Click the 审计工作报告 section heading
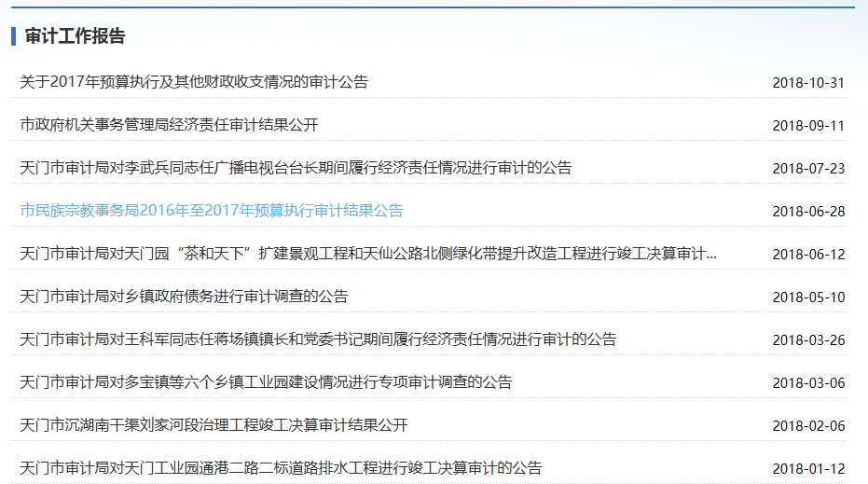This screenshot has width=868, height=484. [76, 36]
